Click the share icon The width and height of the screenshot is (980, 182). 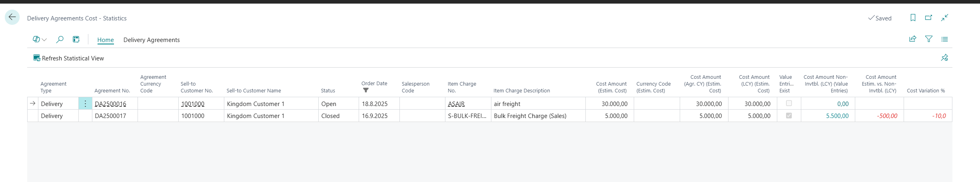point(913,39)
